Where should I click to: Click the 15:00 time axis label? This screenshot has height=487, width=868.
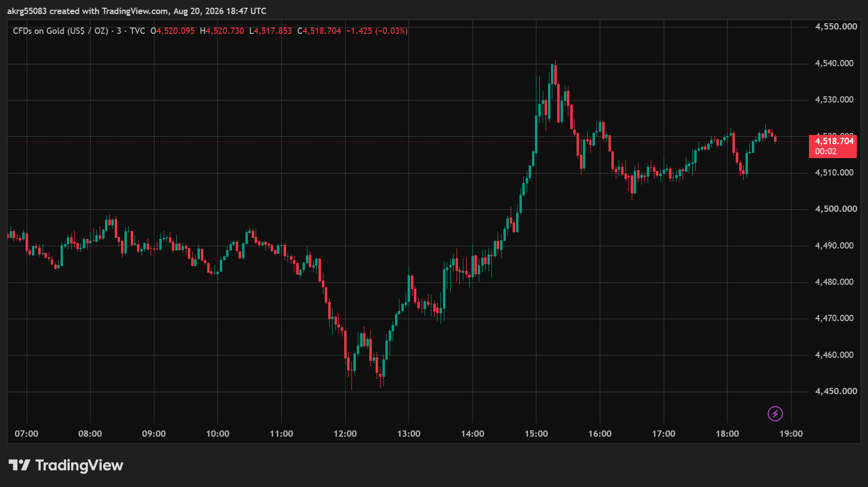536,434
